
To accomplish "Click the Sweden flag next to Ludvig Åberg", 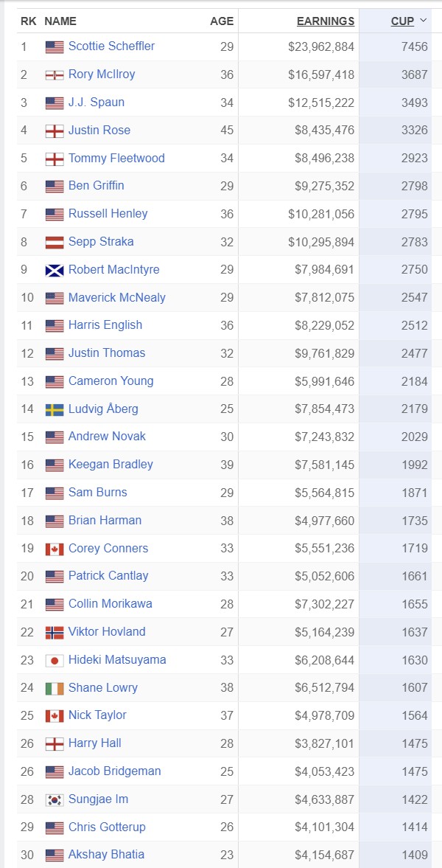I will pyautogui.click(x=55, y=410).
